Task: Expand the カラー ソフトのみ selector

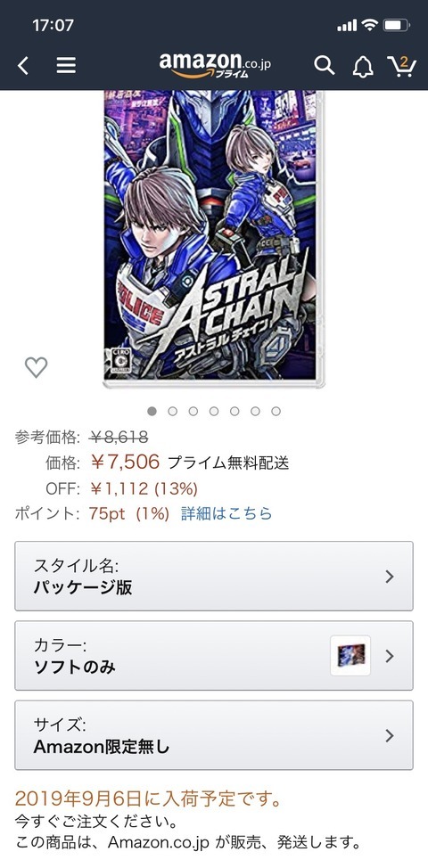Action: [214, 655]
